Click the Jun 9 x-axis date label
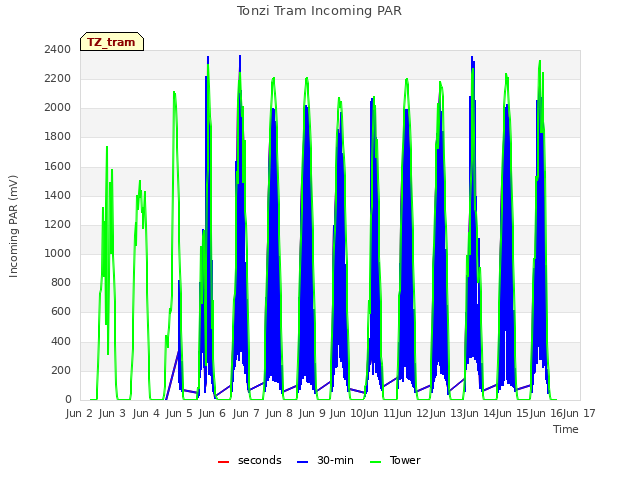Viewport: 640px width, 480px height. [312, 413]
